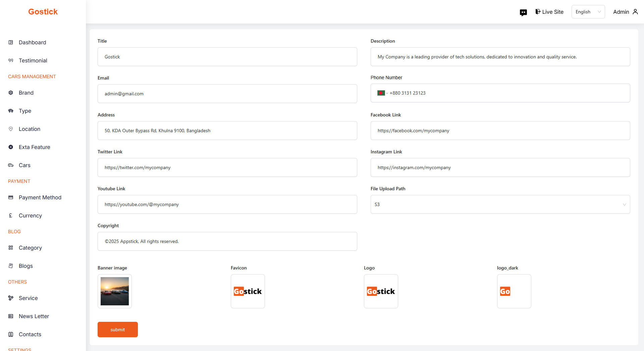Click into the Twitter Link field

227,167
